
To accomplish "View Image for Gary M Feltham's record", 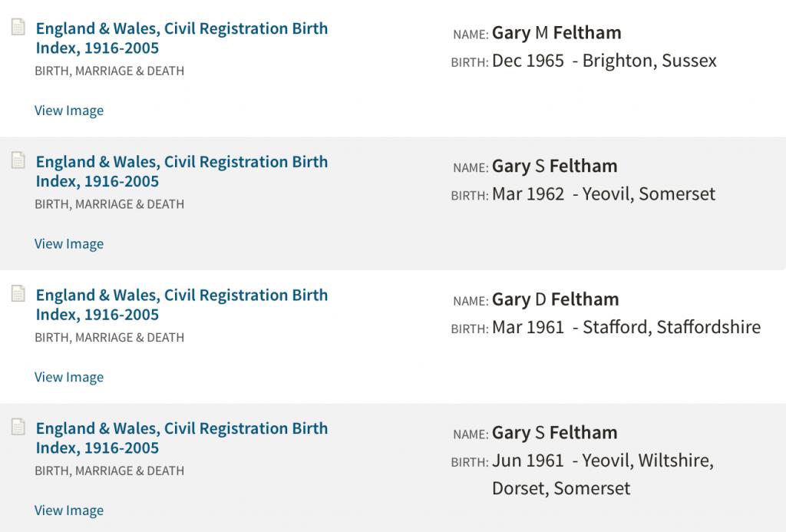I will pyautogui.click(x=69, y=111).
